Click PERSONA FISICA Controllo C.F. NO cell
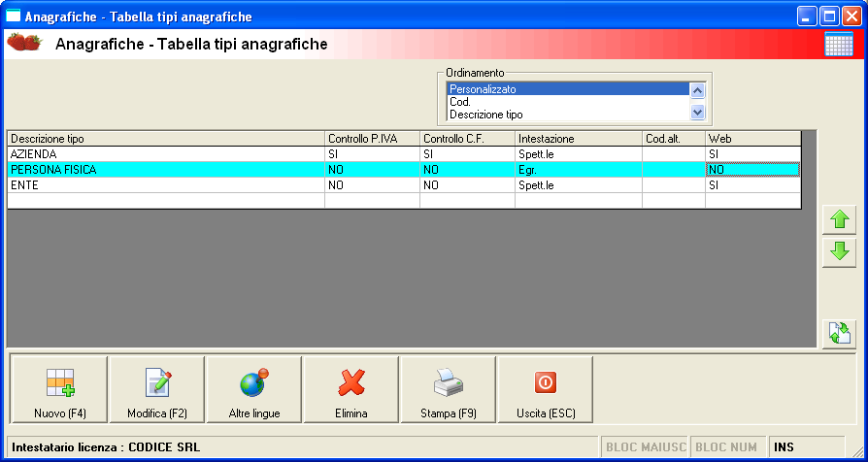The height and width of the screenshot is (462, 868). 467,170
